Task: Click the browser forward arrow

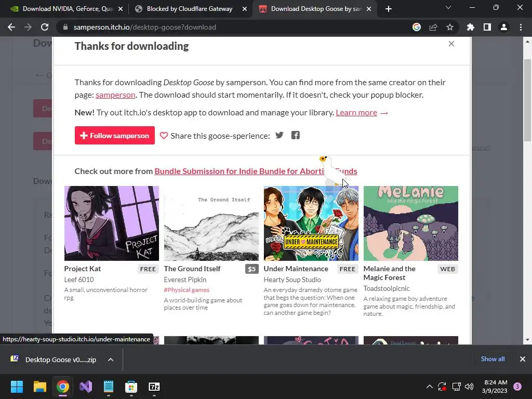Action: [28, 27]
